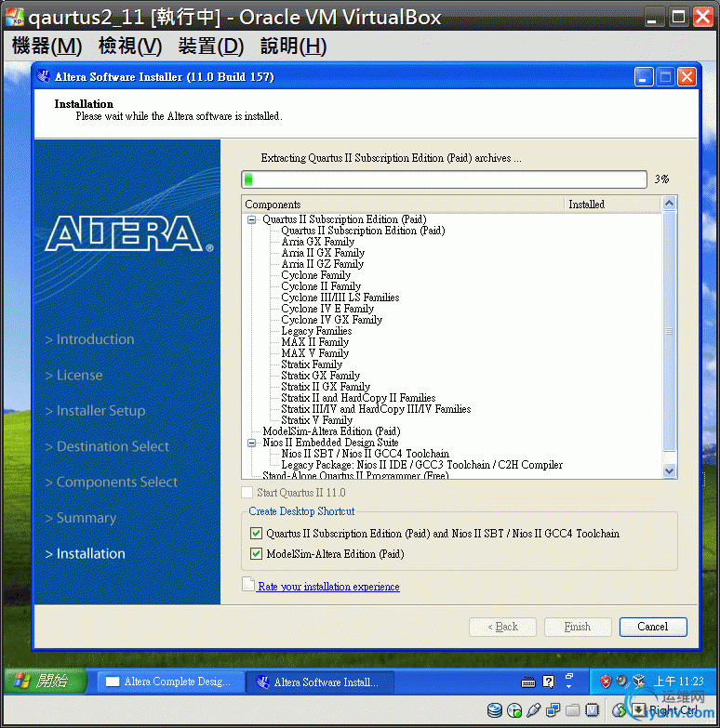Image resolution: width=720 pixels, height=728 pixels.
Task: Open the 機器(M) Machine menu
Action: coord(47,46)
